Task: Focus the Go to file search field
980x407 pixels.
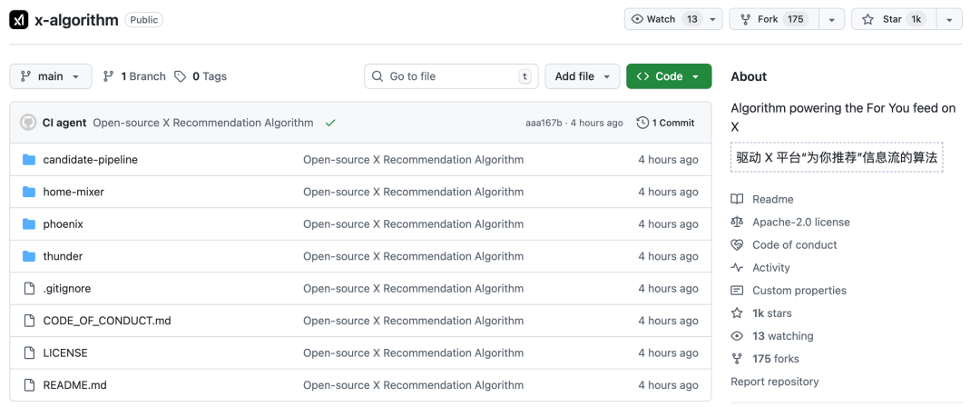Action: tap(451, 76)
